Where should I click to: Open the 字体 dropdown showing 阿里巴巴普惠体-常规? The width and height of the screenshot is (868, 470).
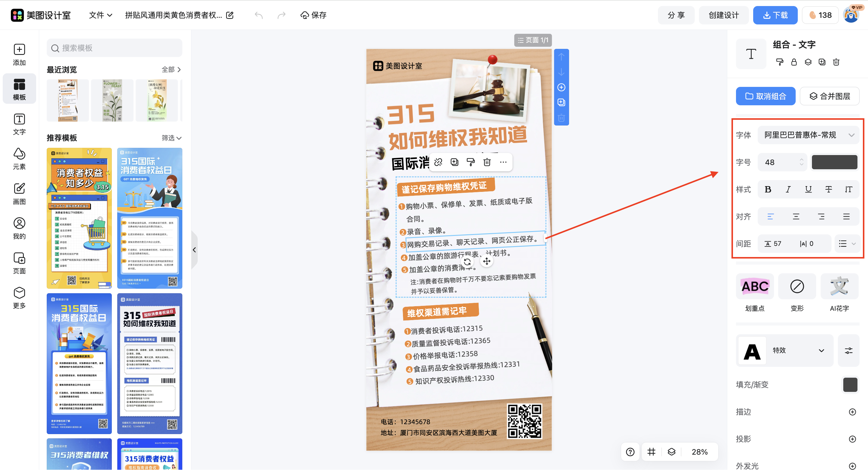click(x=809, y=135)
